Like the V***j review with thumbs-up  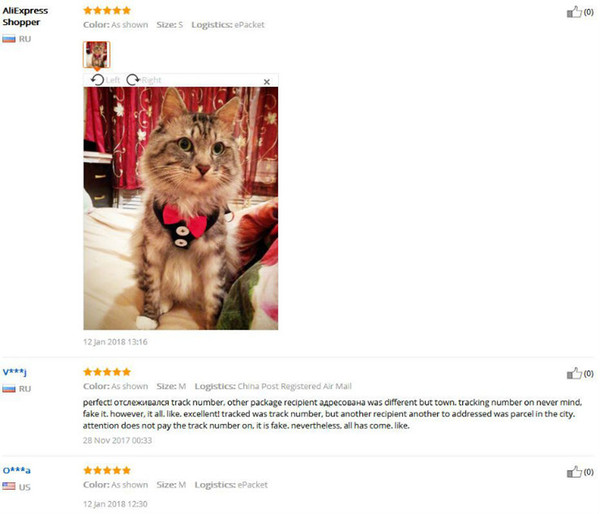[x=574, y=374]
